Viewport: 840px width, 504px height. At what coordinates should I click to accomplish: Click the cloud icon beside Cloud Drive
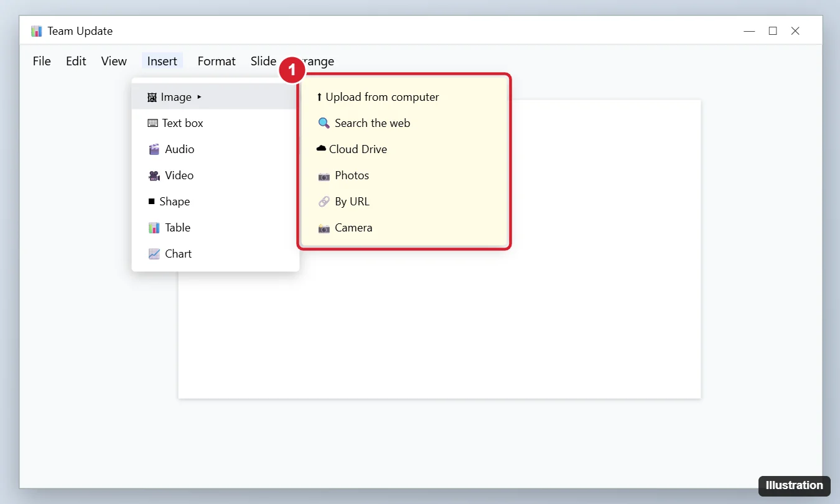pyautogui.click(x=321, y=149)
